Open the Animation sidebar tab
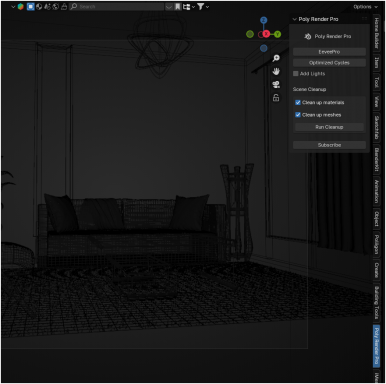The height and width of the screenshot is (384, 386). [377, 192]
